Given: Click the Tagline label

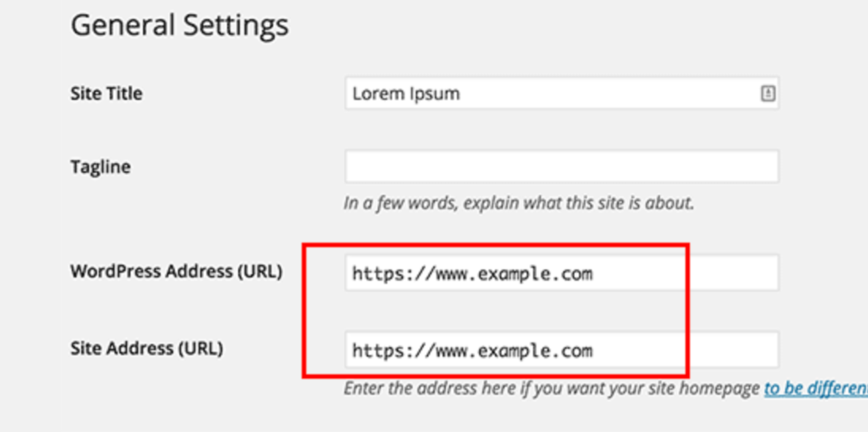Looking at the screenshot, I should [x=100, y=167].
